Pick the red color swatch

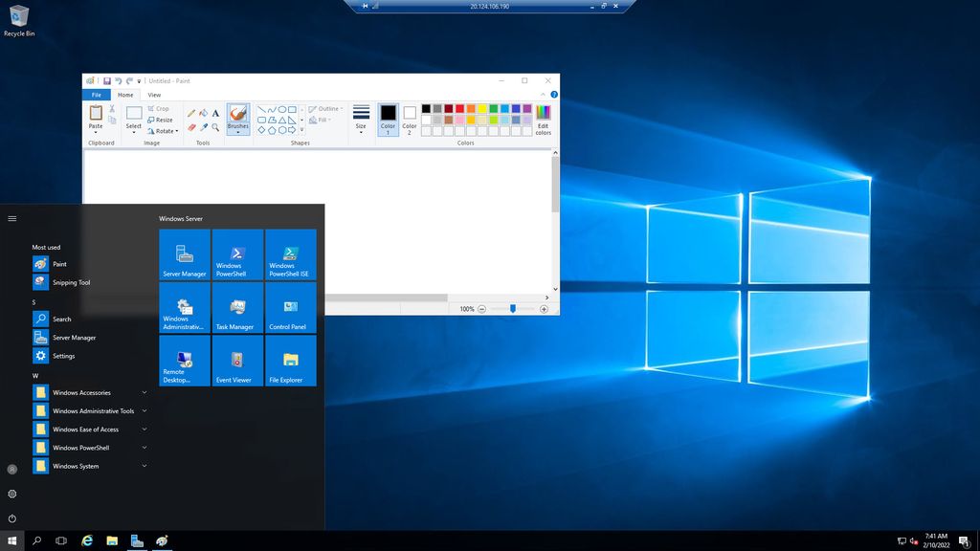point(460,109)
